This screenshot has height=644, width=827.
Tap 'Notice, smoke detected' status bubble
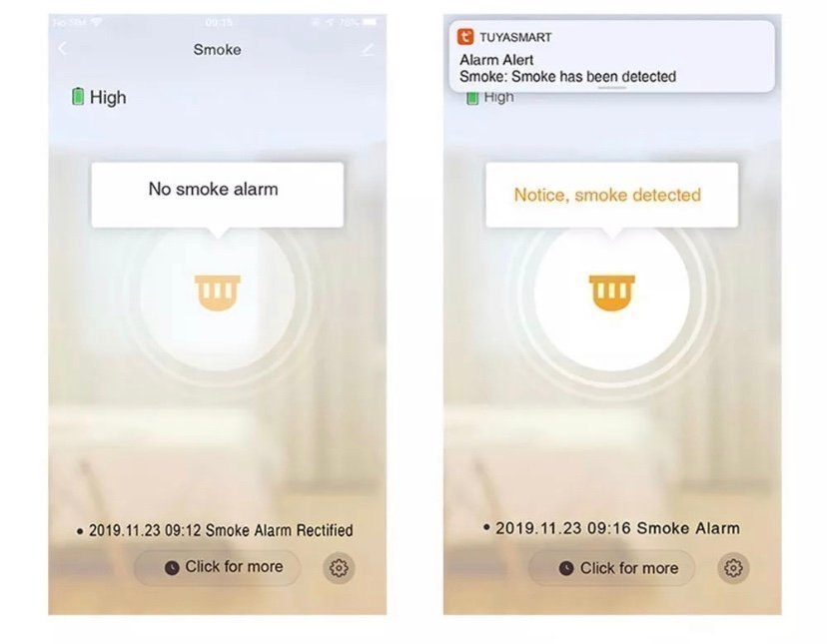click(612, 195)
